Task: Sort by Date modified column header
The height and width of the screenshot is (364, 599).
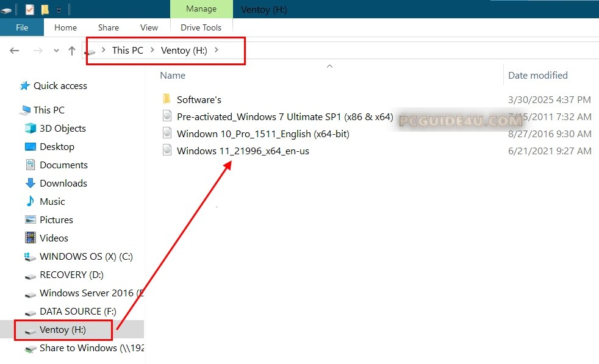Action: 538,75
